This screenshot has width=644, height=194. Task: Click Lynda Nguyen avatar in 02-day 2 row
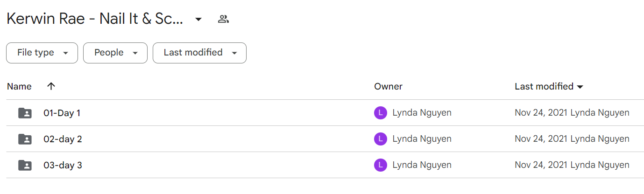pos(381,139)
